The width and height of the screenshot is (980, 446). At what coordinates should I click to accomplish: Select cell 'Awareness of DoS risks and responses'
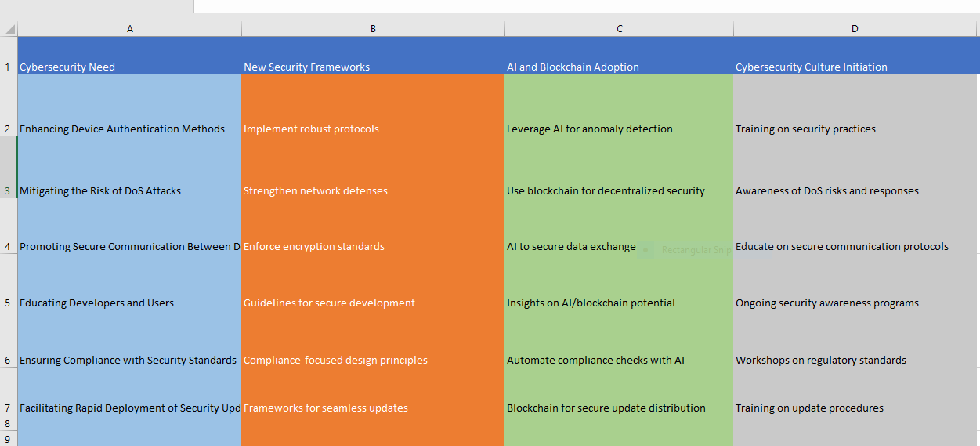click(855, 167)
